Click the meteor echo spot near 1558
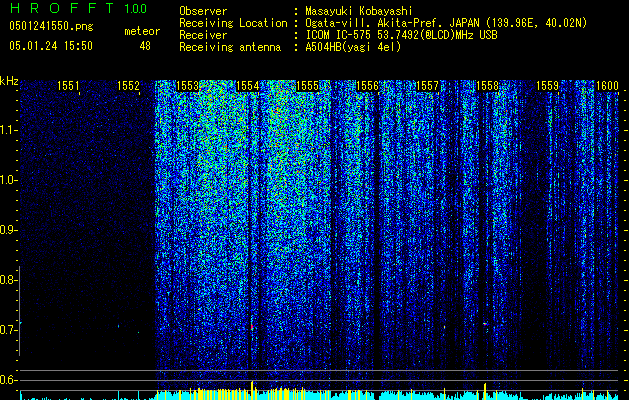 [486, 323]
